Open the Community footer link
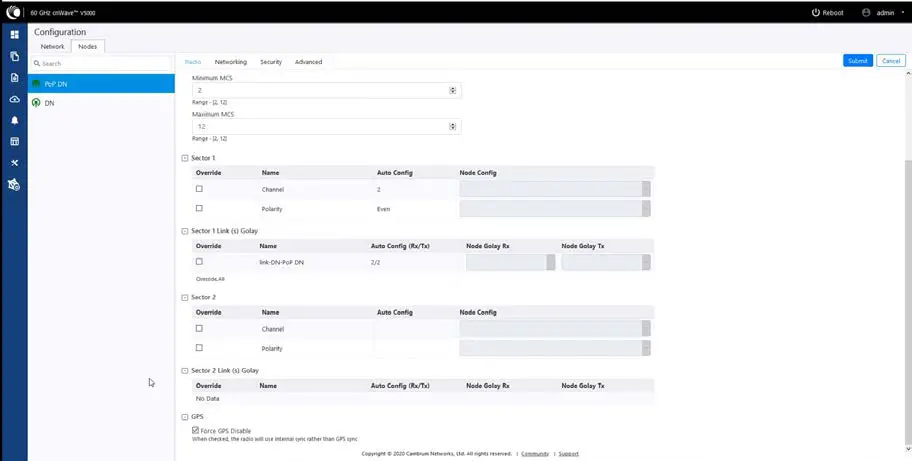 535,454
